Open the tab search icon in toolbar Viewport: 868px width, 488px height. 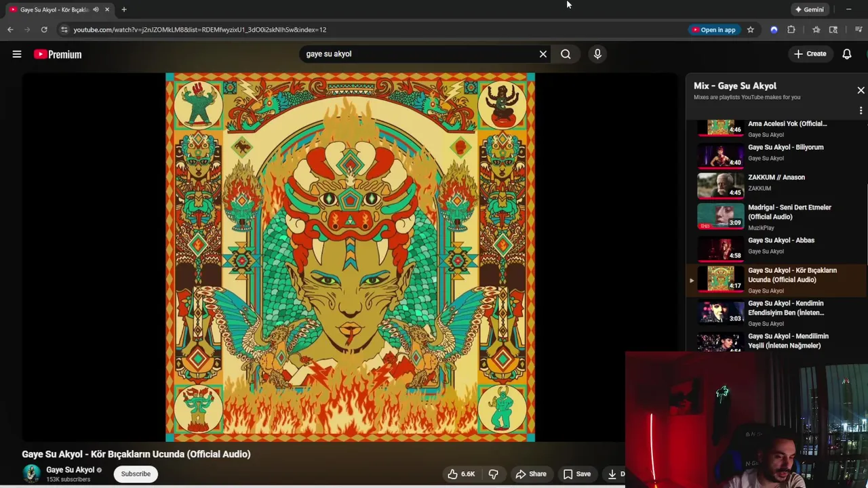(833, 30)
